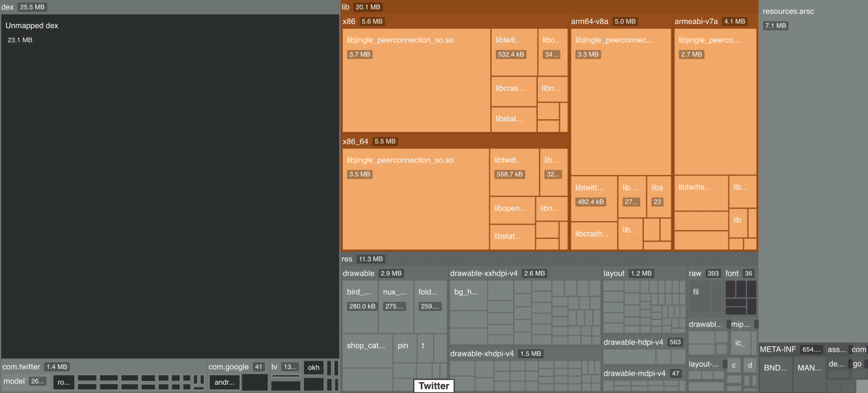868x393 pixels.
Task: Select the okh block near bottom left
Action: click(x=314, y=367)
